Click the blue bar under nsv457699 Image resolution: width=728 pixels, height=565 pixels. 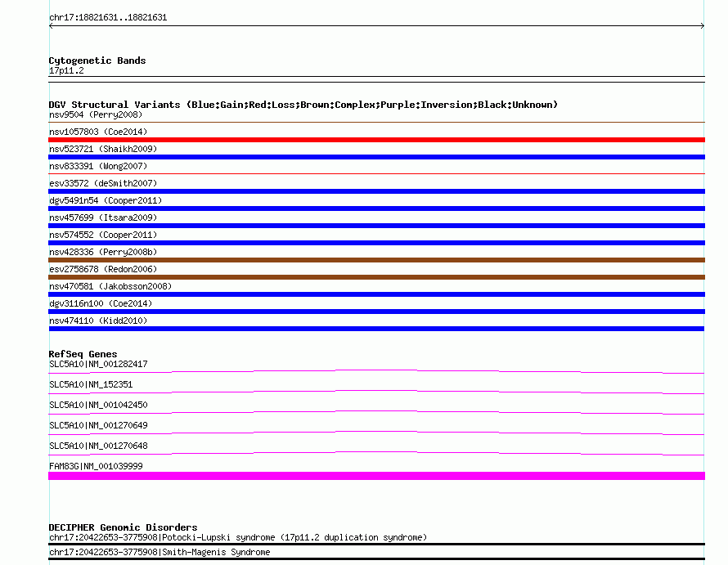pos(376,226)
